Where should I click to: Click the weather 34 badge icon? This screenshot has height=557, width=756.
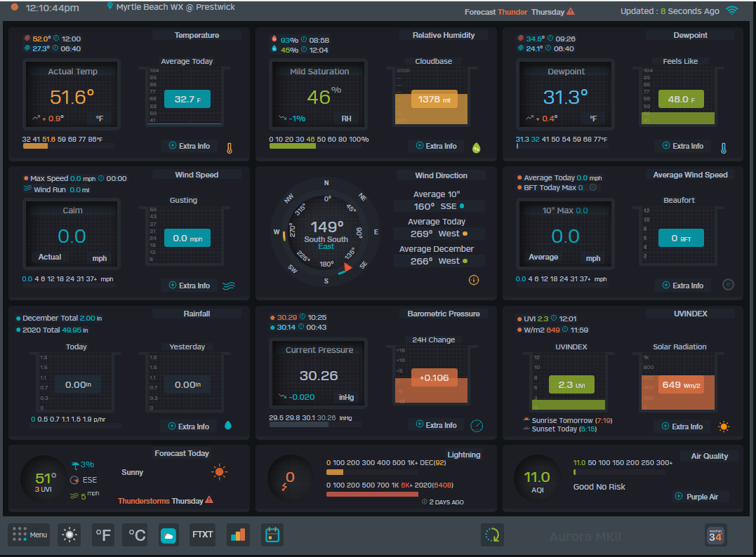tap(715, 535)
